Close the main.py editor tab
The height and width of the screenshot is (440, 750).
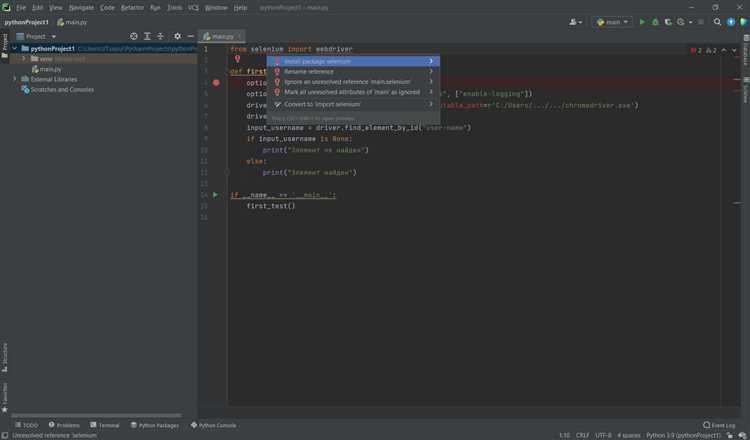(x=240, y=37)
